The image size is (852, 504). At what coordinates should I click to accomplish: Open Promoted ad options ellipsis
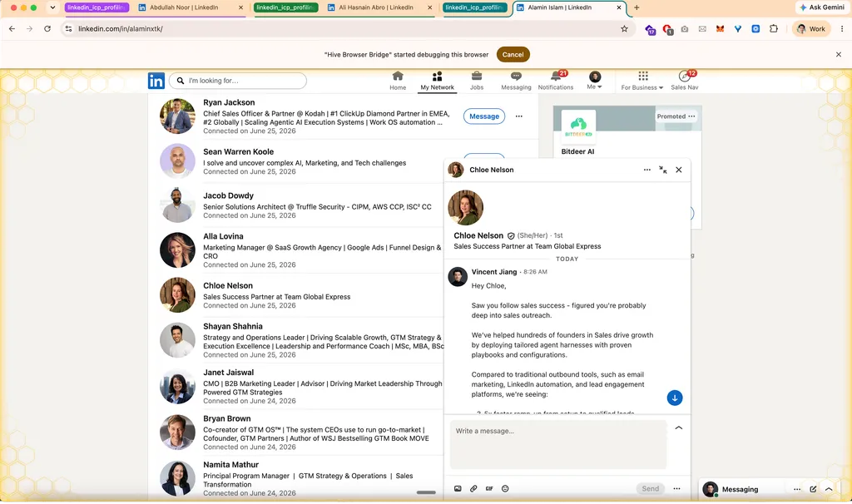pos(691,116)
